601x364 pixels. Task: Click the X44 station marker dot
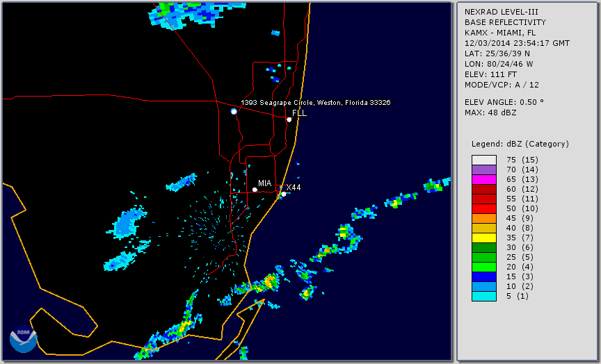284,195
